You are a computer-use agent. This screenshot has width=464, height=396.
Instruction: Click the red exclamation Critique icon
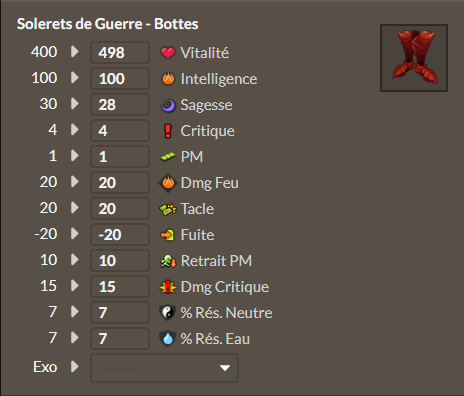pyautogui.click(x=168, y=131)
